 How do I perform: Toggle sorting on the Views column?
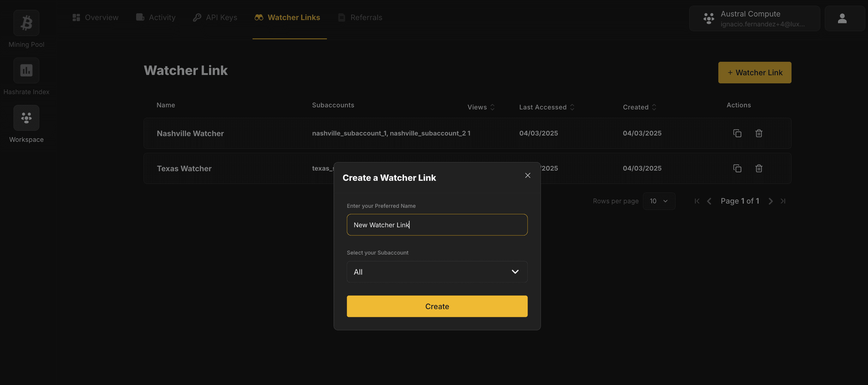(492, 107)
